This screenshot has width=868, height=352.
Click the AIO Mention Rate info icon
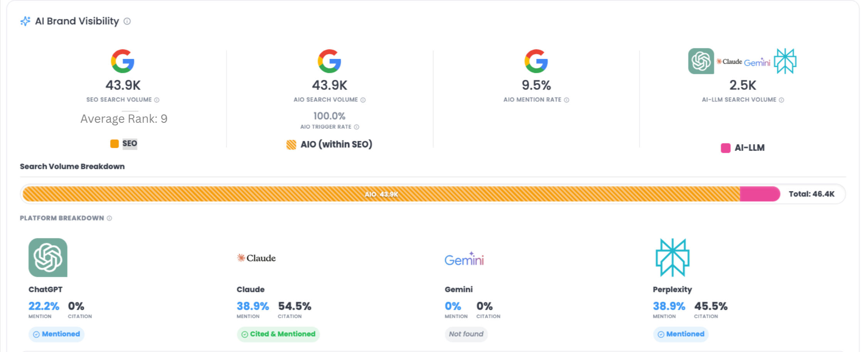[x=566, y=100]
